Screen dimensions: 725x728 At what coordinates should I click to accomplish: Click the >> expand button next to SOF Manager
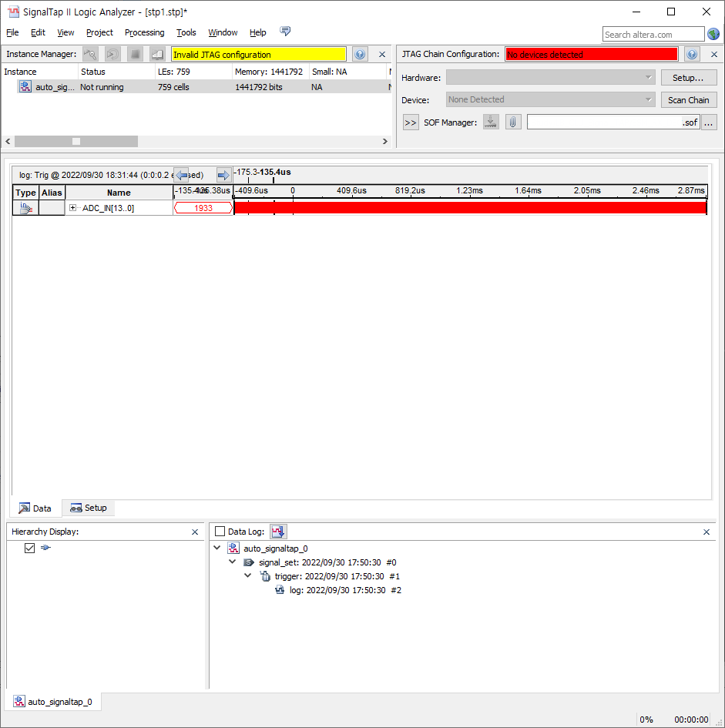[411, 122]
